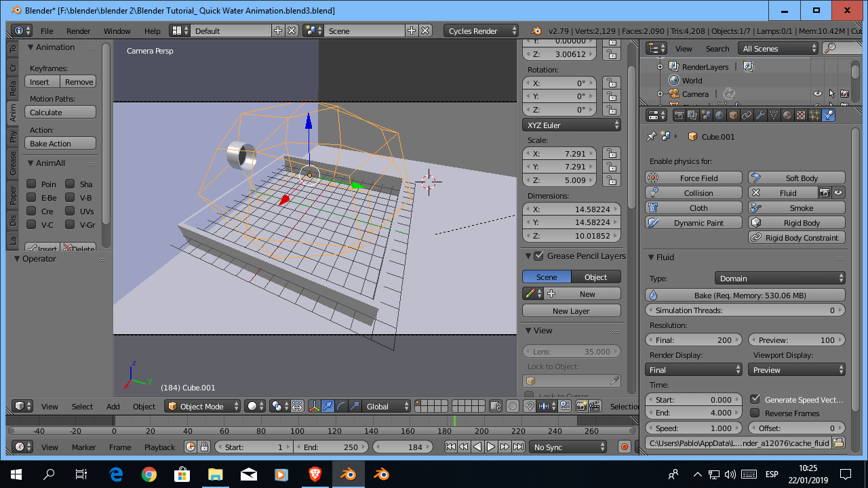Click the 3D manipulator axes toggle icon
Viewport: 868px width, 488px height.
tap(315, 406)
